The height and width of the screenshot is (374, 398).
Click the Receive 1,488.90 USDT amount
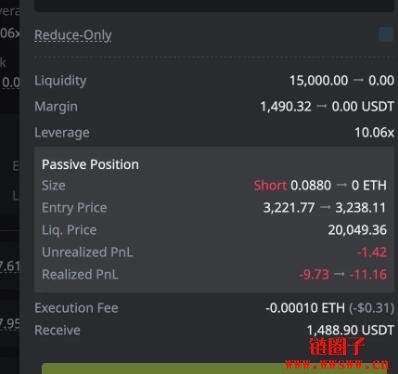tap(350, 330)
